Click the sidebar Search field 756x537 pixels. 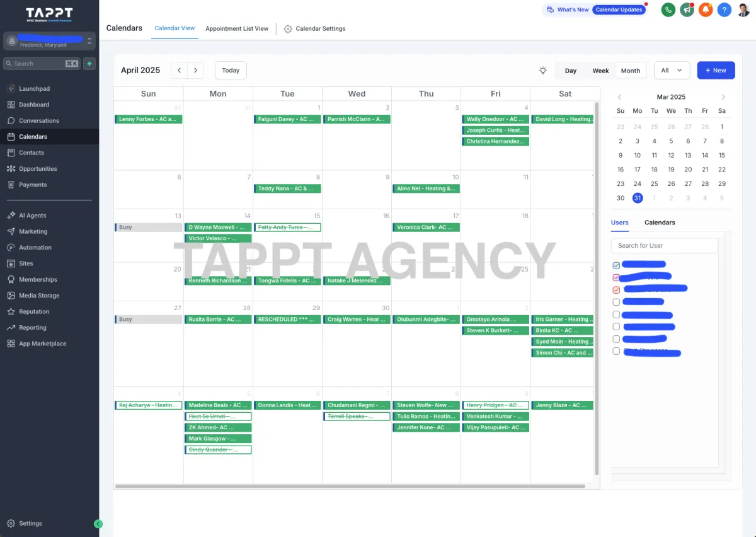click(42, 64)
